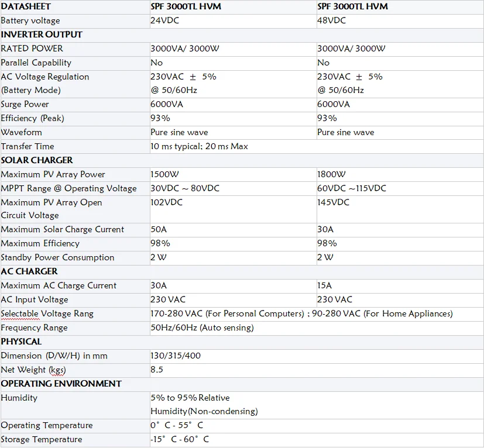Click the Parallel Capability row label
484x448 pixels.
[36, 63]
